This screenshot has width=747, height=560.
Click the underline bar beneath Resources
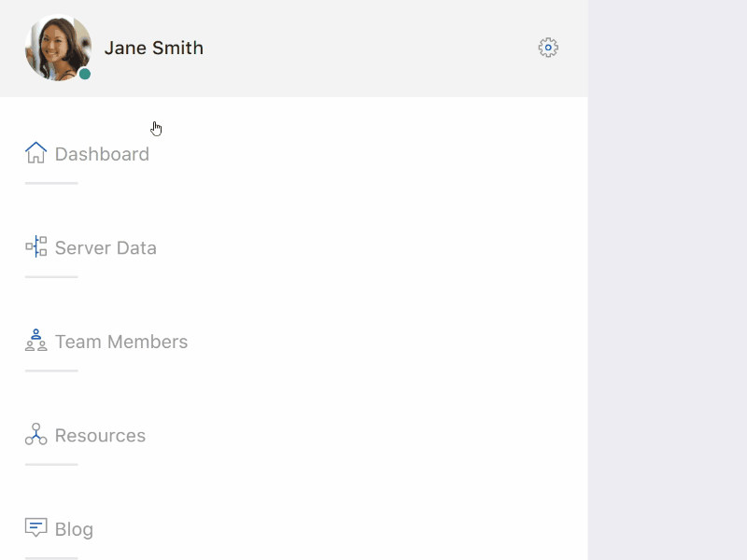tap(51, 465)
